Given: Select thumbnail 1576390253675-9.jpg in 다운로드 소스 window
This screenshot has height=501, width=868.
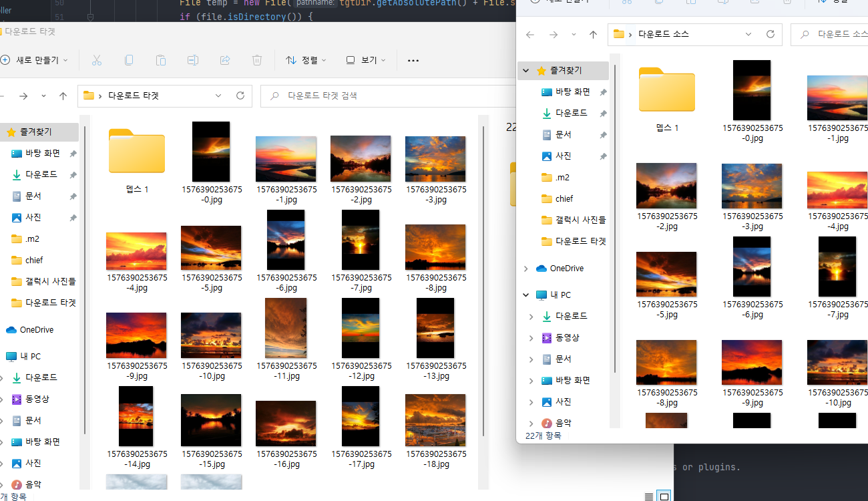Looking at the screenshot, I should [752, 363].
